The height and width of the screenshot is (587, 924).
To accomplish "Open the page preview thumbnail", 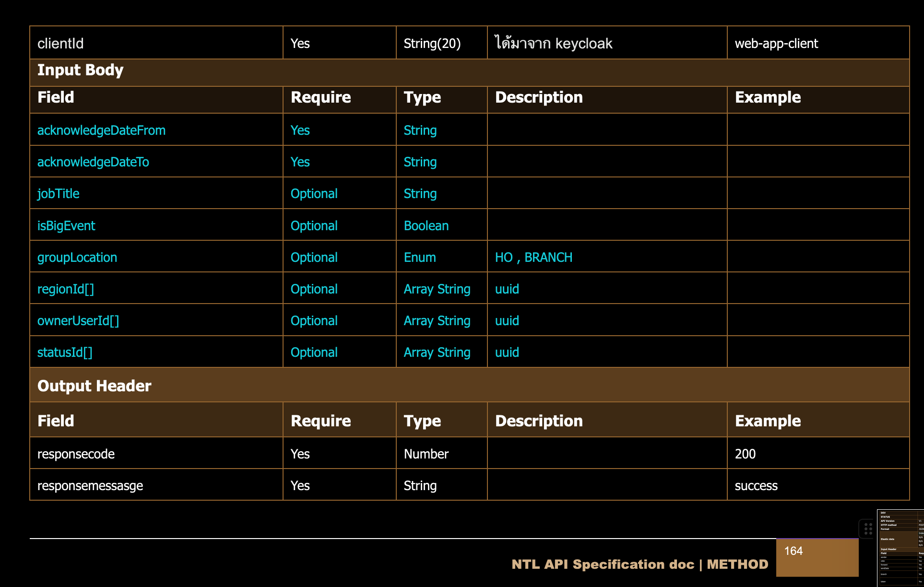I will point(900,548).
